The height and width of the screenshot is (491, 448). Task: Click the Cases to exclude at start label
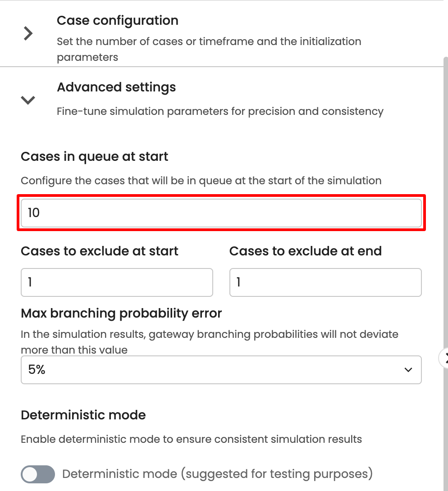(100, 251)
